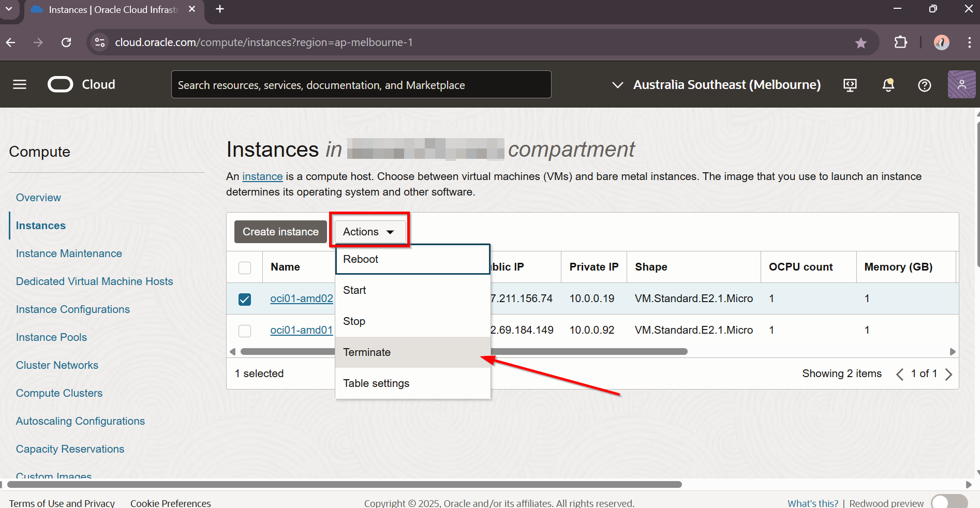Toggle the Redwood preview switch
The image size is (980, 508).
948,502
